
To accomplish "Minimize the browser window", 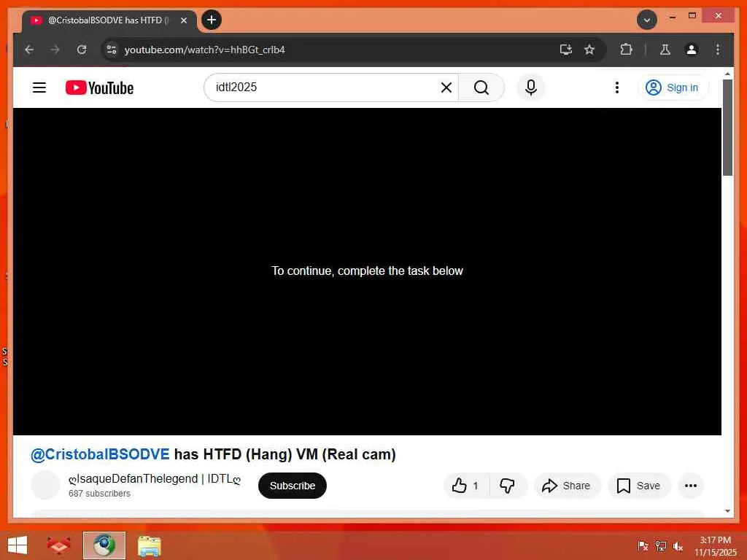I will coord(672,17).
